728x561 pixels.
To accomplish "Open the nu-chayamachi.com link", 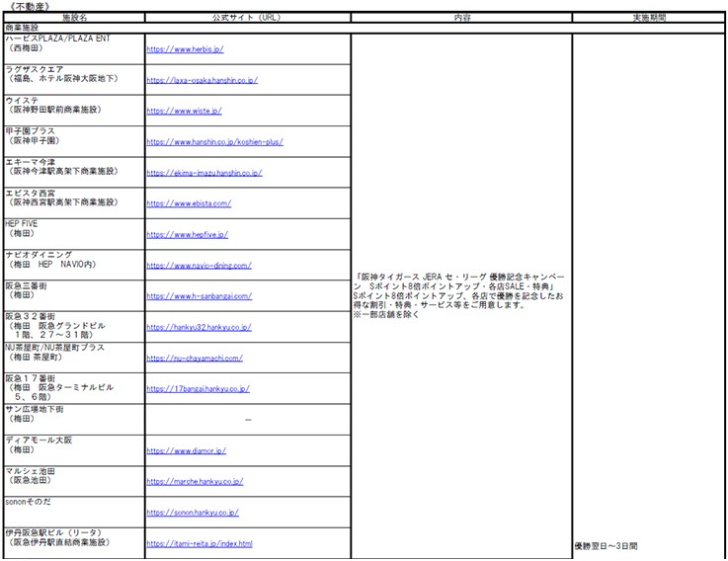I will [195, 359].
